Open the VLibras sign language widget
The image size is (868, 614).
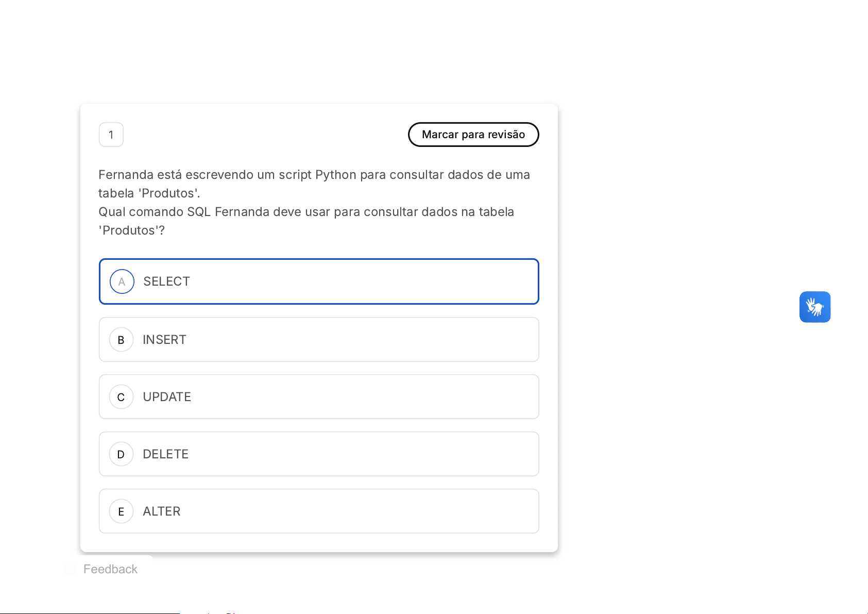pos(814,307)
